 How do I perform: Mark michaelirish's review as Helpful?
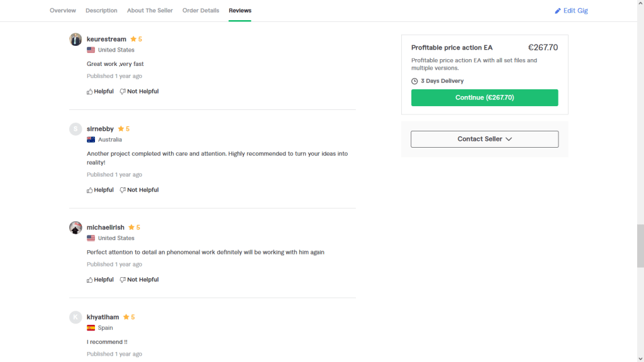(x=101, y=280)
